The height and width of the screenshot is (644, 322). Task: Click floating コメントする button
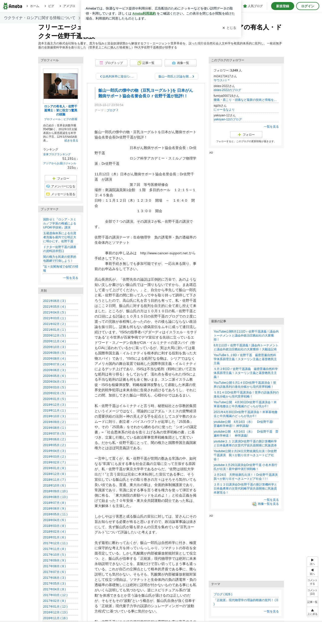[312, 582]
